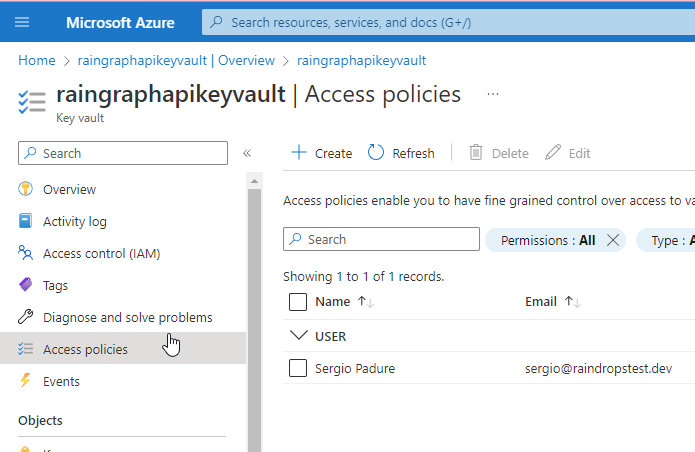Refresh the access policies list
The height and width of the screenshot is (452, 695).
(401, 153)
